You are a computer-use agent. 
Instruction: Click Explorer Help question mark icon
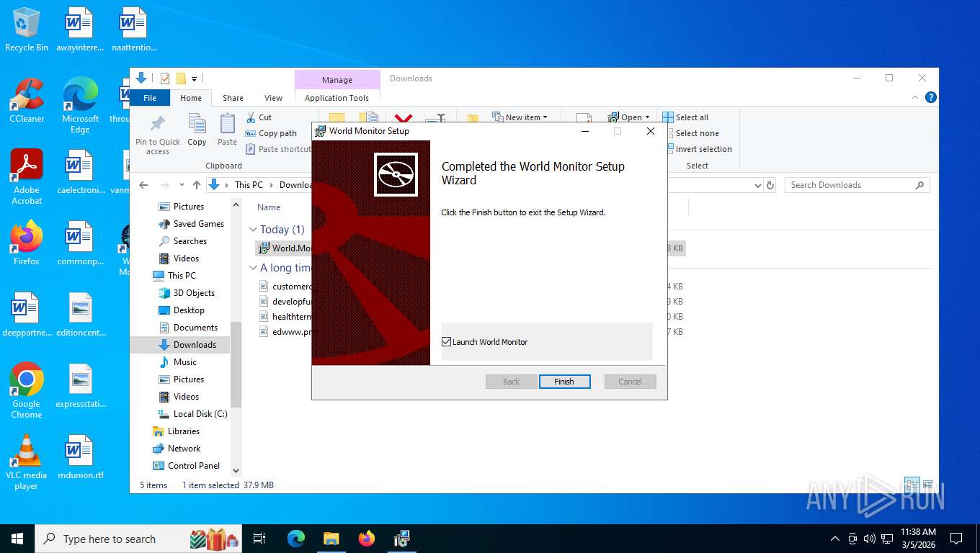pos(930,97)
